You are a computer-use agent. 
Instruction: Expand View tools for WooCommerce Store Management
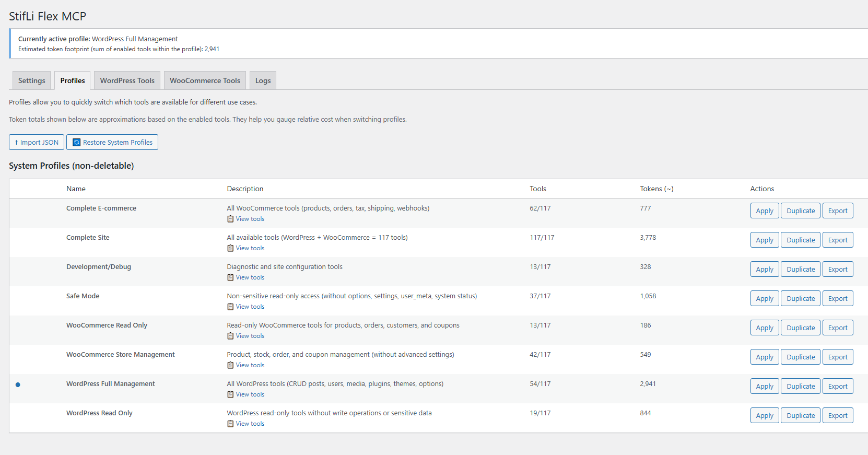(250, 366)
